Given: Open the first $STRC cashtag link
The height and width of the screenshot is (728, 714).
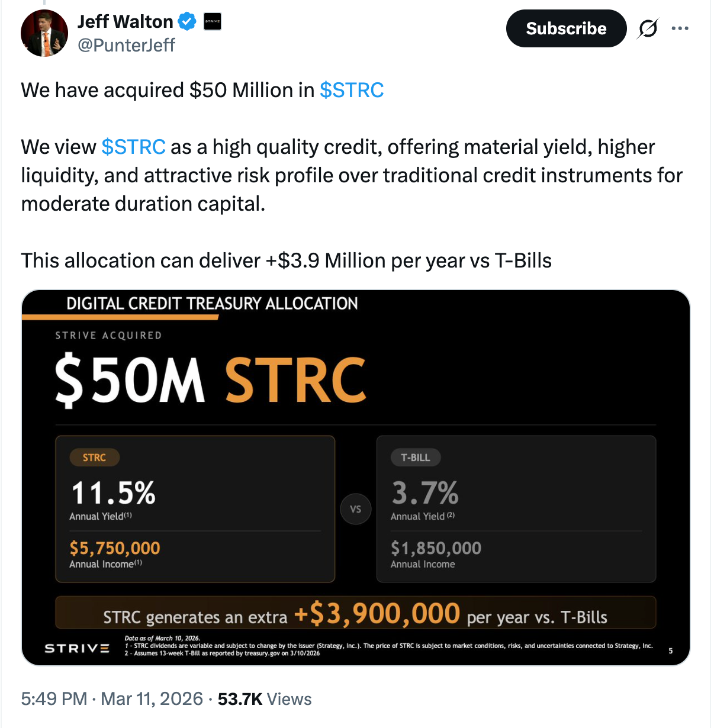Looking at the screenshot, I should click(352, 90).
